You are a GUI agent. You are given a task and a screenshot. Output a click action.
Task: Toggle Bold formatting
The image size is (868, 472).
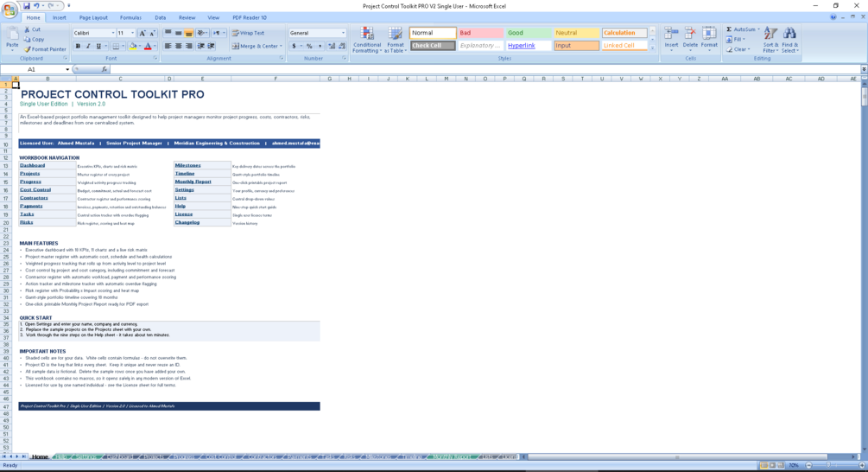point(78,46)
